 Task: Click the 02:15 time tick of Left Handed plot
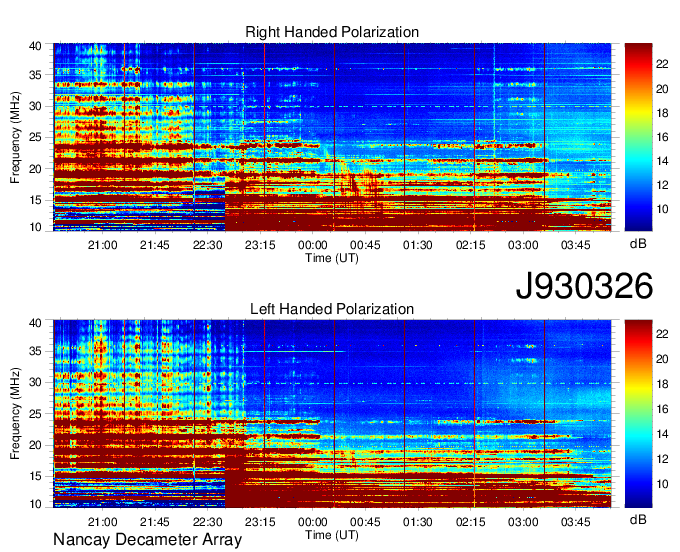(x=471, y=522)
